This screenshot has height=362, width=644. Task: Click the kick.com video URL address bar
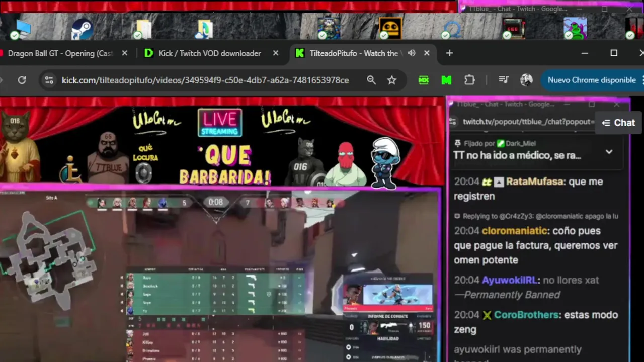[x=205, y=80]
